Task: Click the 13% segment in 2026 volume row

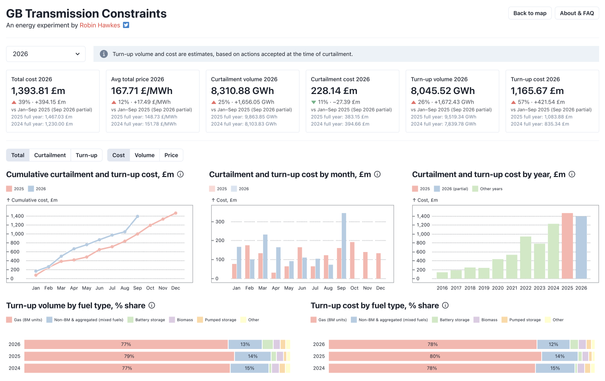Action: [x=245, y=344]
